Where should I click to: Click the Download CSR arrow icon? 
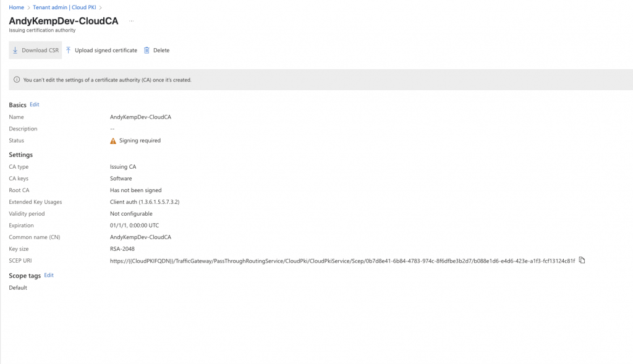tap(15, 50)
